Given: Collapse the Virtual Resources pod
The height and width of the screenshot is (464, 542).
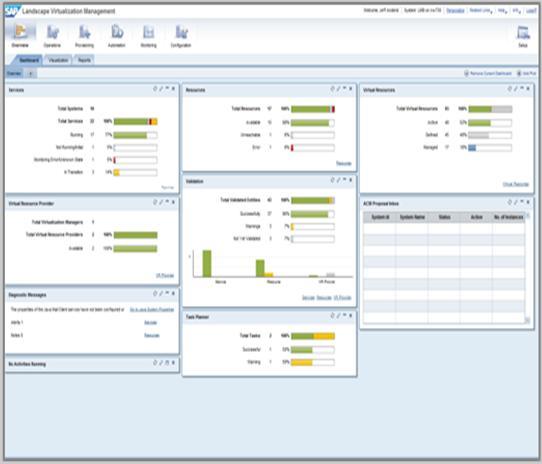Looking at the screenshot, I should (x=522, y=89).
